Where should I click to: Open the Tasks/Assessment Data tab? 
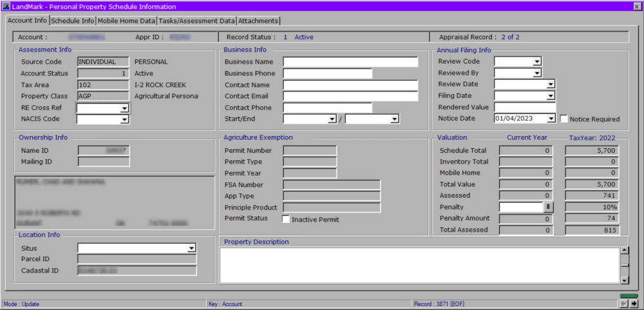(x=196, y=21)
